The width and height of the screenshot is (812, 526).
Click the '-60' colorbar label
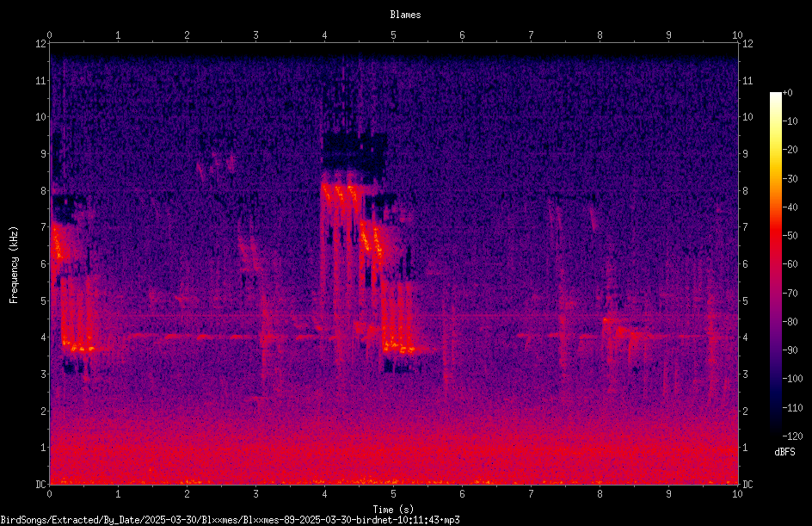(790, 264)
